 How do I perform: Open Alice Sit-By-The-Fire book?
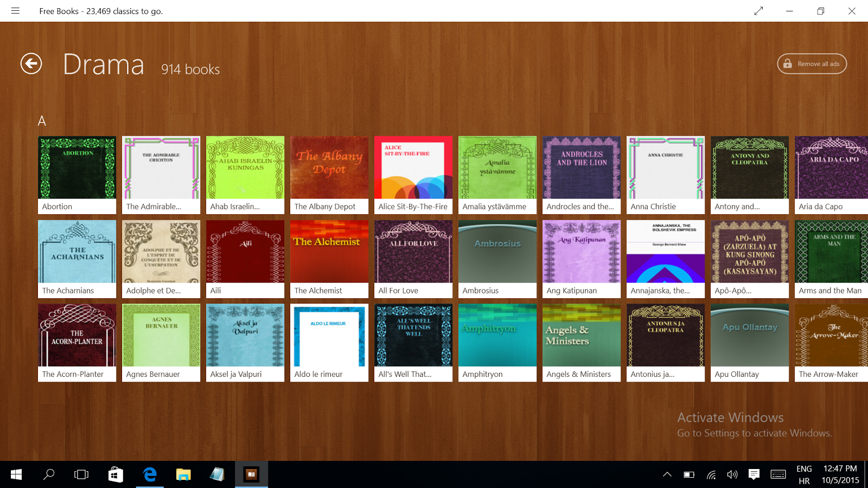(x=413, y=175)
